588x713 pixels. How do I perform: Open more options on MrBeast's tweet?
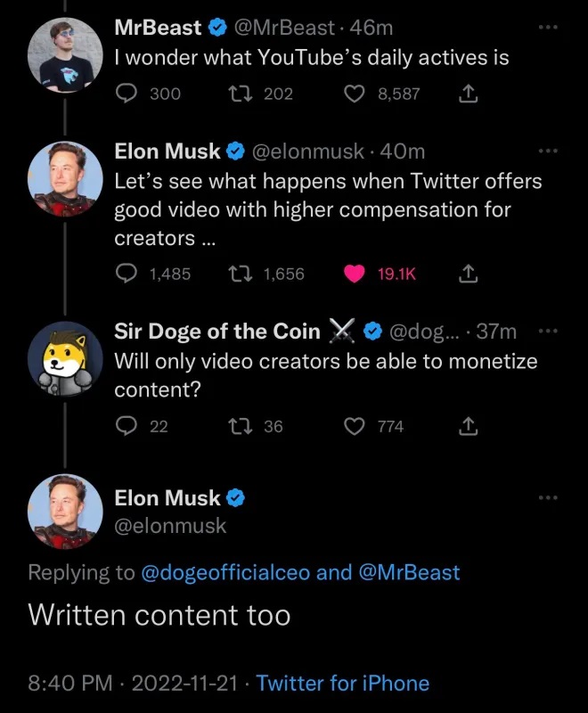click(x=547, y=28)
